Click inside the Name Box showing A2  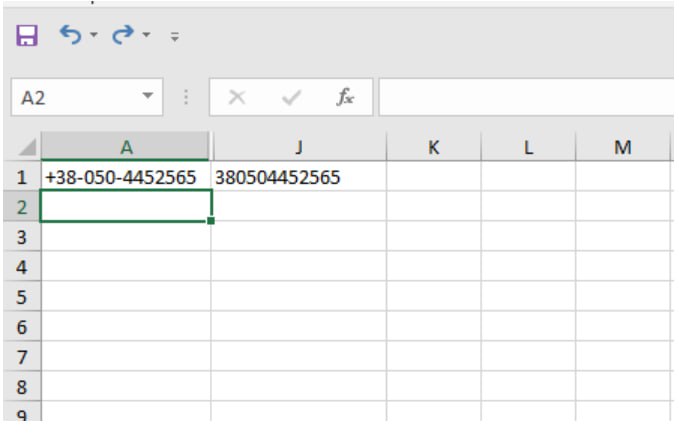[x=70, y=97]
